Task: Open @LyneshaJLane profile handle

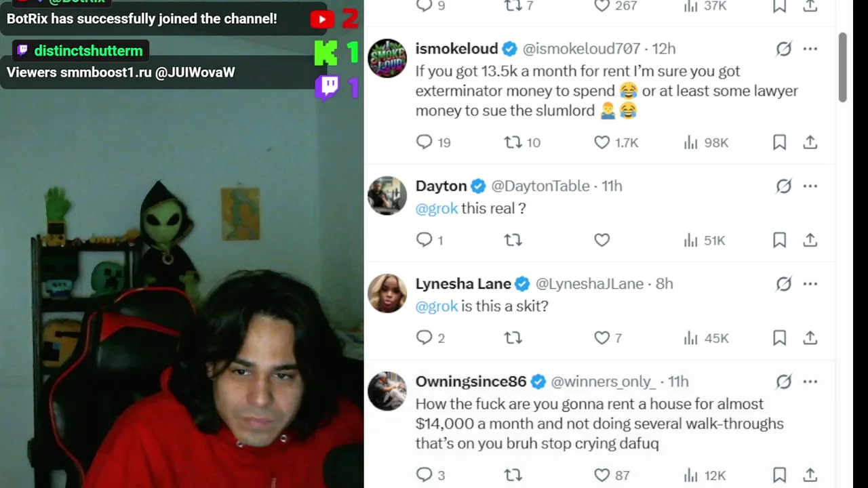Action: pyautogui.click(x=589, y=284)
